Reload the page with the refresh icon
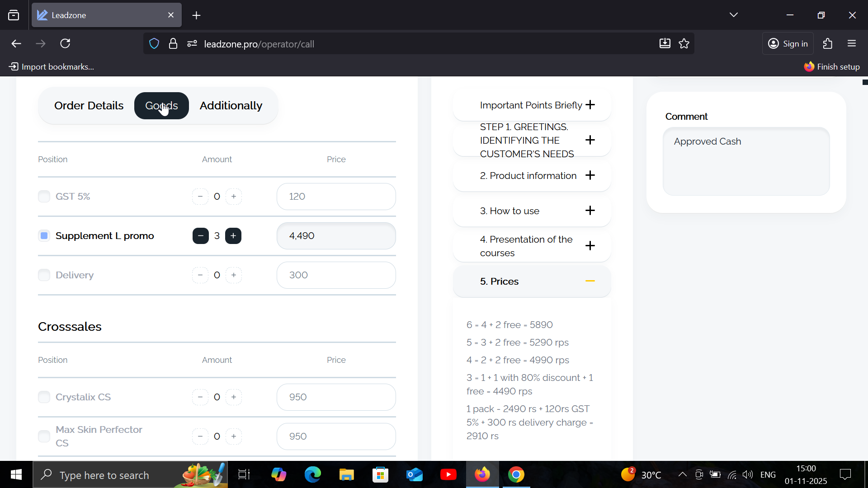The width and height of the screenshot is (868, 488). click(66, 43)
